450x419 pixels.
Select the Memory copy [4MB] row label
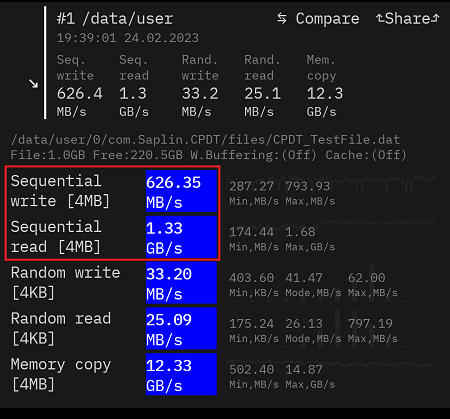[61, 374]
